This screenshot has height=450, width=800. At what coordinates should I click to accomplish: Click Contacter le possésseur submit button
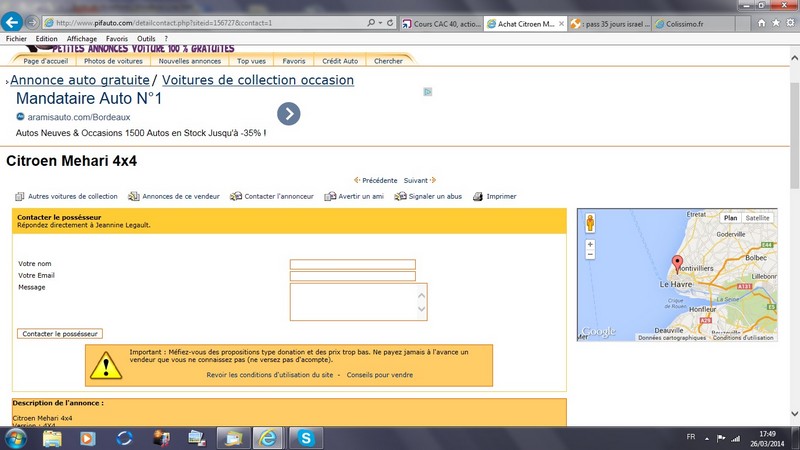coord(60,334)
